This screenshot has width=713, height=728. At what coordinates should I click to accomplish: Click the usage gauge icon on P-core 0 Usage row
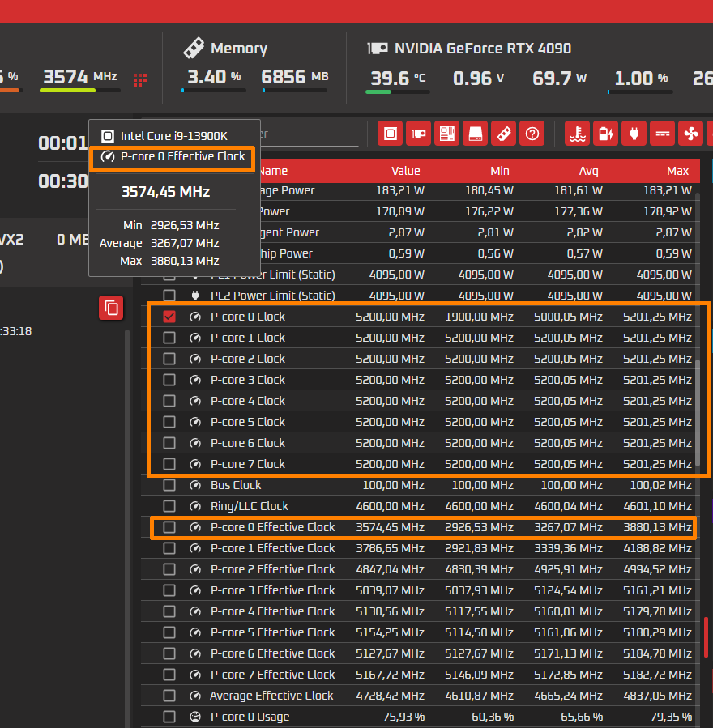click(195, 717)
